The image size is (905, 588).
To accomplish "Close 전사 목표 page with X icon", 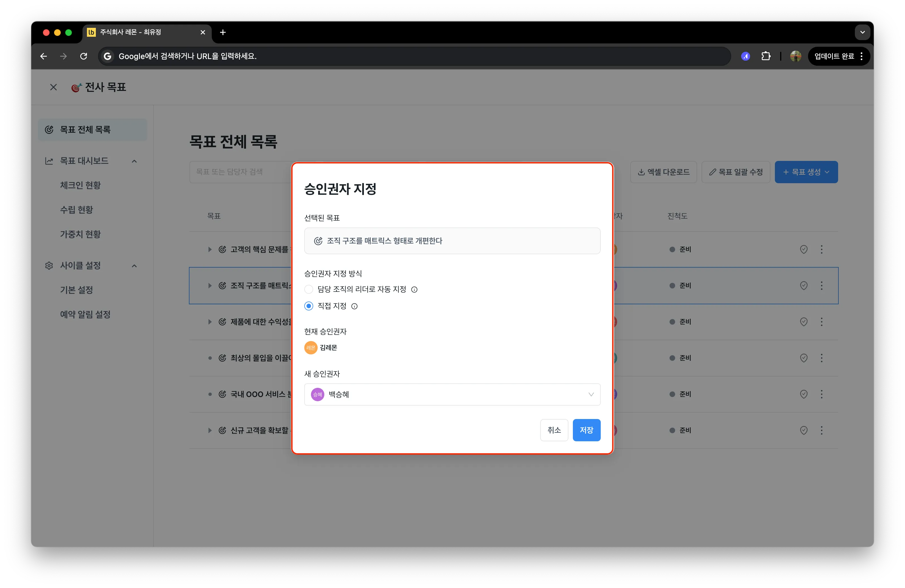I will click(53, 87).
